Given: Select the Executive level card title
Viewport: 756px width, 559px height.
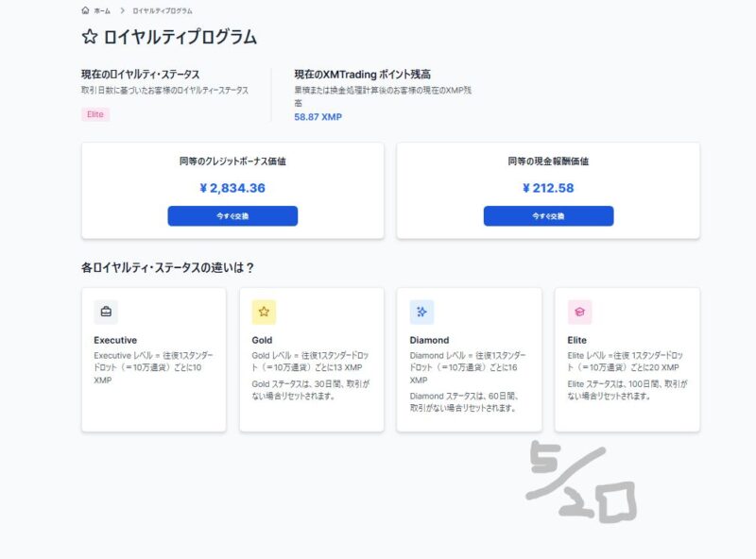Looking at the screenshot, I should pos(115,340).
